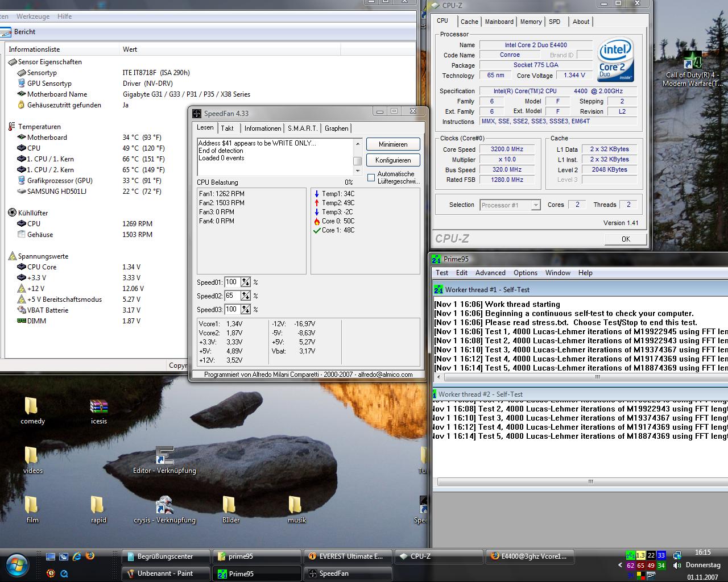Launch Firefox from Quick Launch bar

pyautogui.click(x=90, y=556)
